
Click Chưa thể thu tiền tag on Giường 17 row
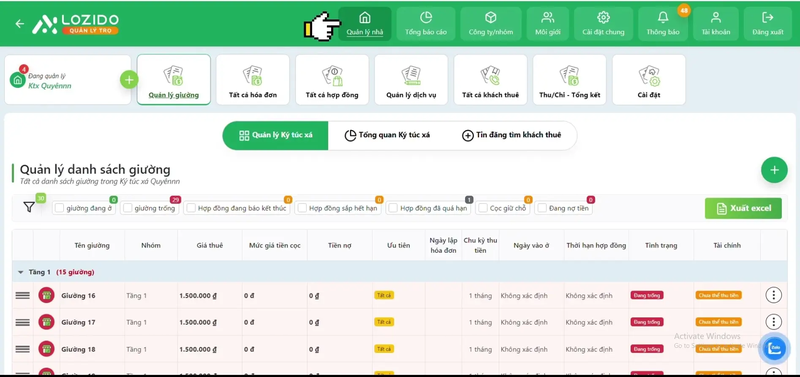tap(718, 322)
